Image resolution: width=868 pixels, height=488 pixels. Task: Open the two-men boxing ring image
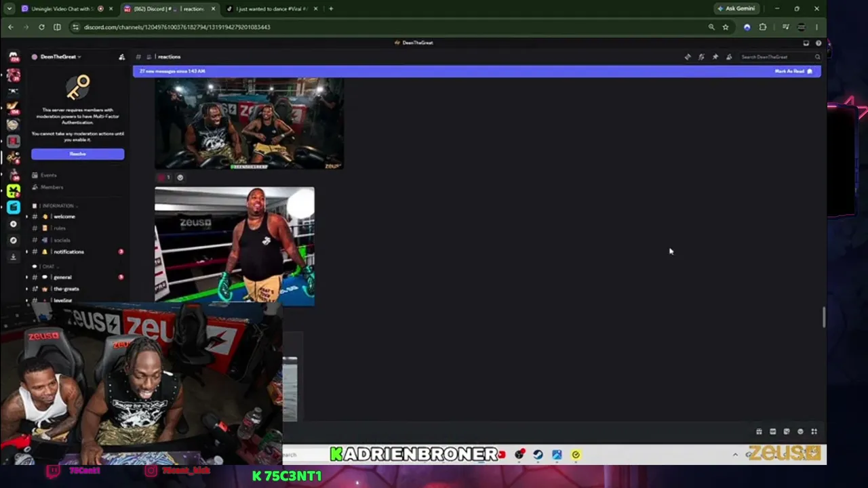point(249,123)
